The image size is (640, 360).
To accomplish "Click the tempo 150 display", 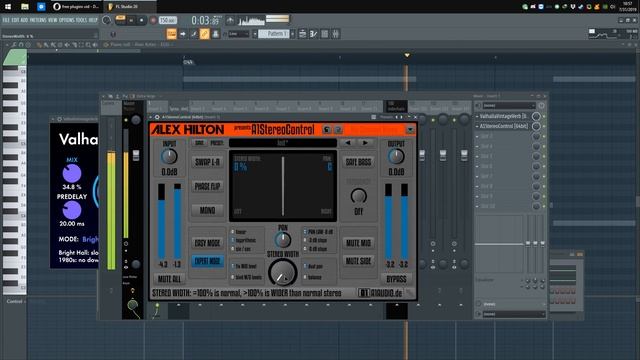I will 168,20.
